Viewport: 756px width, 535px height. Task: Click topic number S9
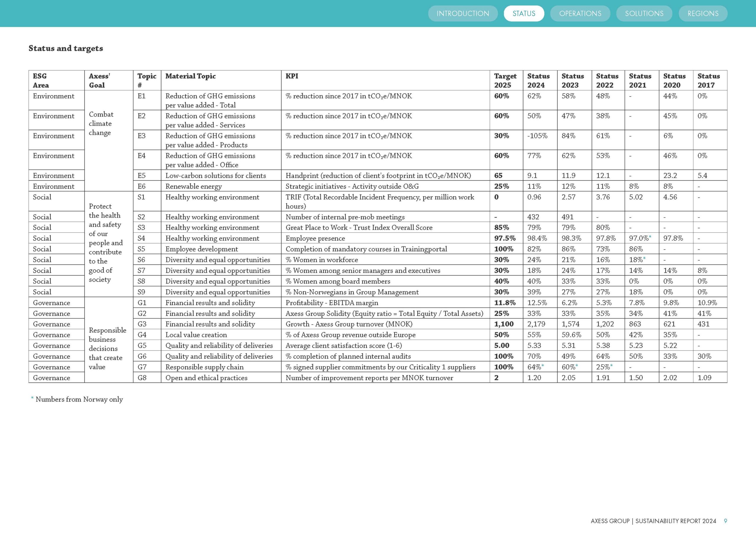pyautogui.click(x=141, y=292)
